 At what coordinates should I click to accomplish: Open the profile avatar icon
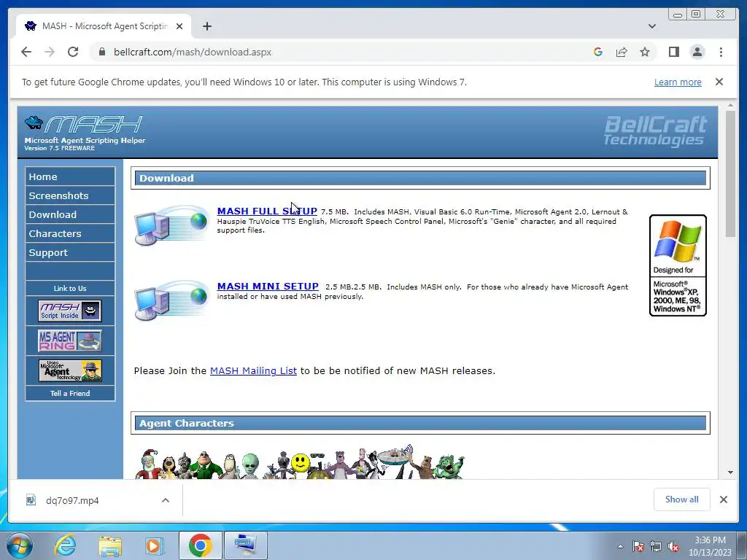pos(697,52)
